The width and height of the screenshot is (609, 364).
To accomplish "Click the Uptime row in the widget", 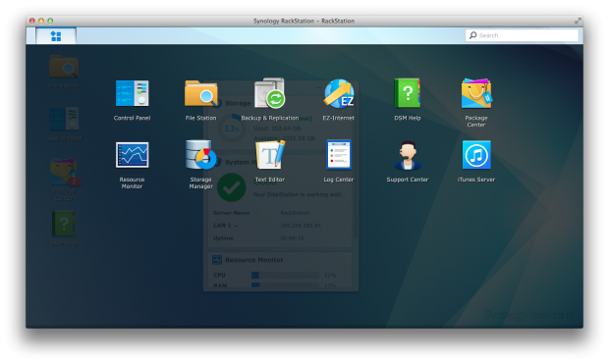I will (280, 238).
